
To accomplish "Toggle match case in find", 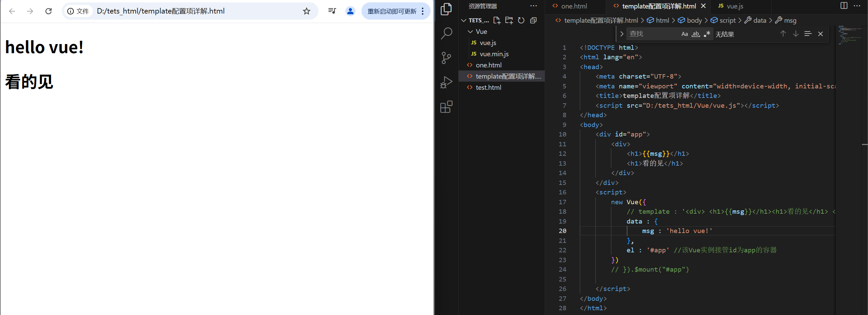I will pos(684,34).
